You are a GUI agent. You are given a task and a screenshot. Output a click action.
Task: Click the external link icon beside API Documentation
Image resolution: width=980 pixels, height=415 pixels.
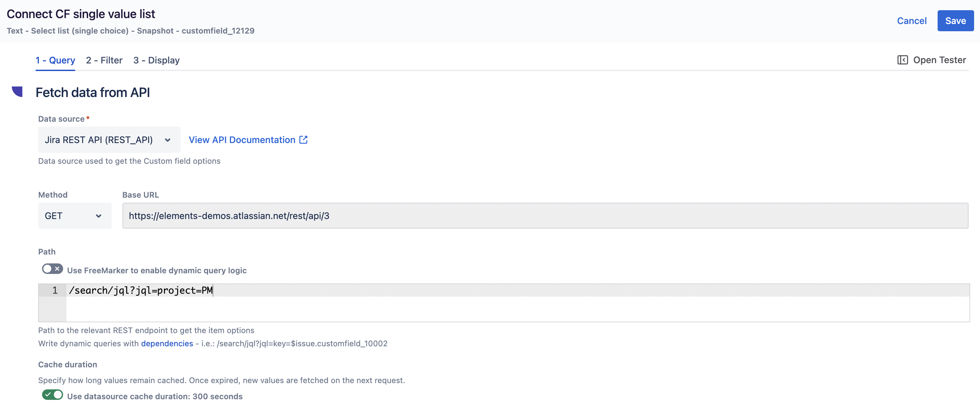tap(303, 140)
